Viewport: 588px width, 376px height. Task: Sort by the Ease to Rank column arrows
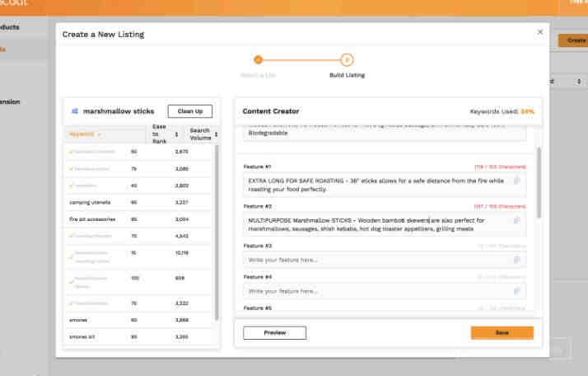point(176,134)
